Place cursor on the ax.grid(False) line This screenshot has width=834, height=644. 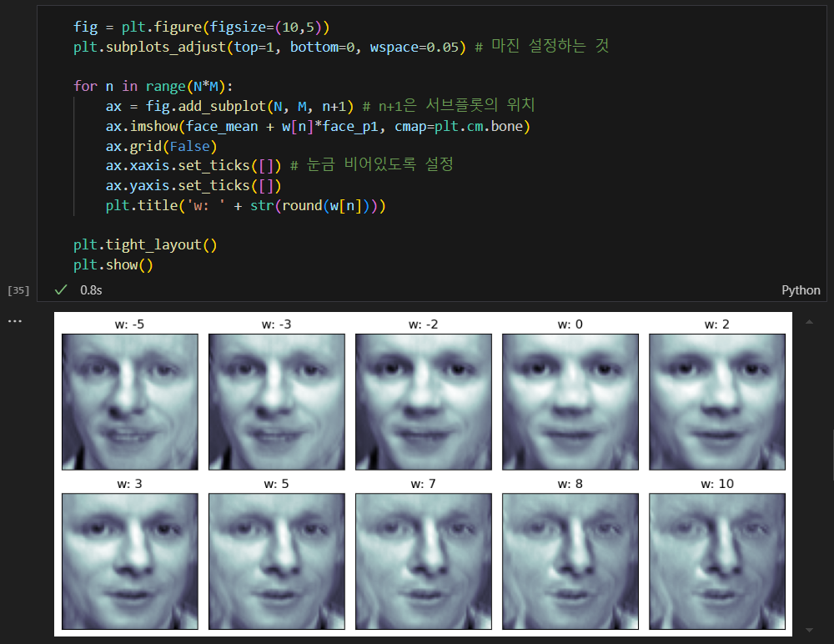coord(161,146)
